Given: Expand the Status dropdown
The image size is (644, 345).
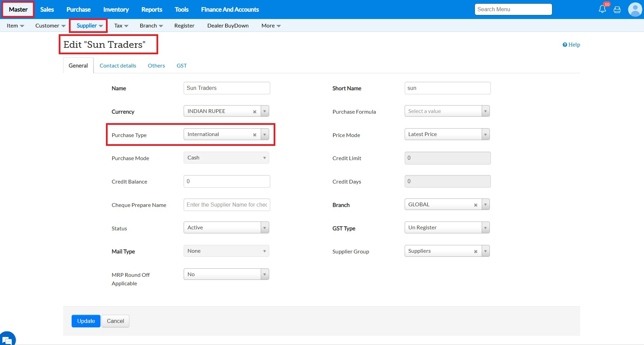Looking at the screenshot, I should click(226, 228).
